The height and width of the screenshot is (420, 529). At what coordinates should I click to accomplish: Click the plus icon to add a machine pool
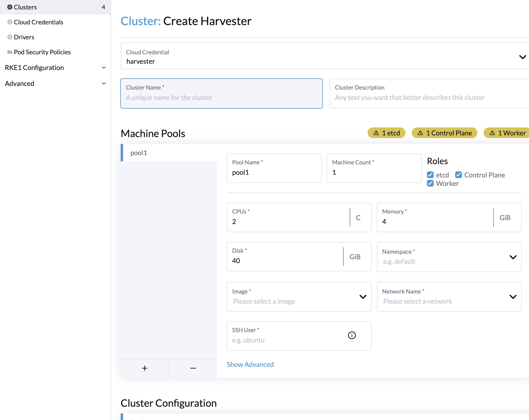[x=145, y=368]
